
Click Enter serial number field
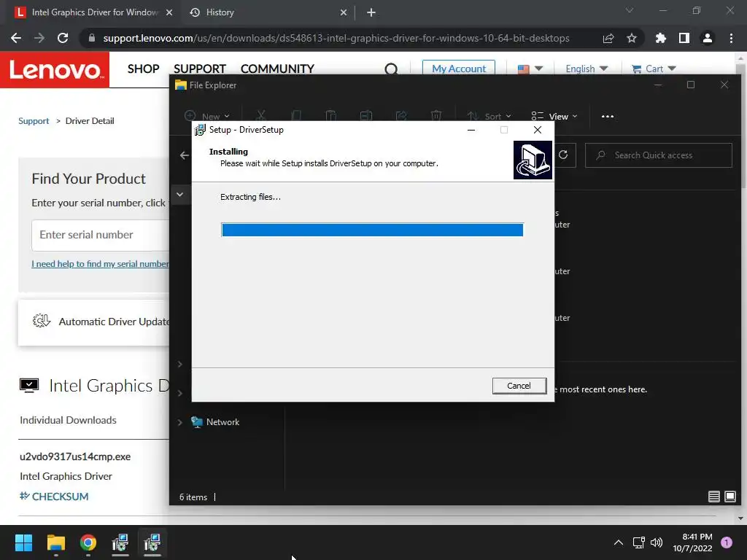(x=101, y=235)
